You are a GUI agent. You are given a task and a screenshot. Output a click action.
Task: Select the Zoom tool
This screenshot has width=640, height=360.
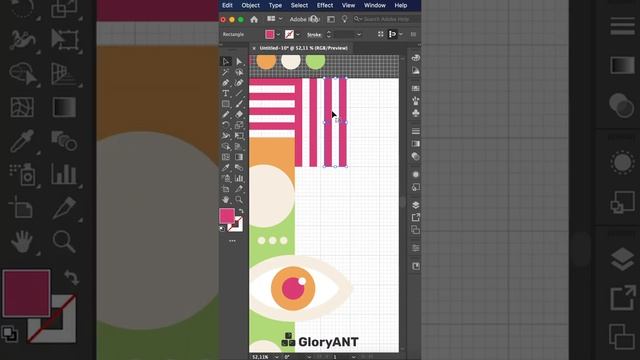(x=239, y=200)
